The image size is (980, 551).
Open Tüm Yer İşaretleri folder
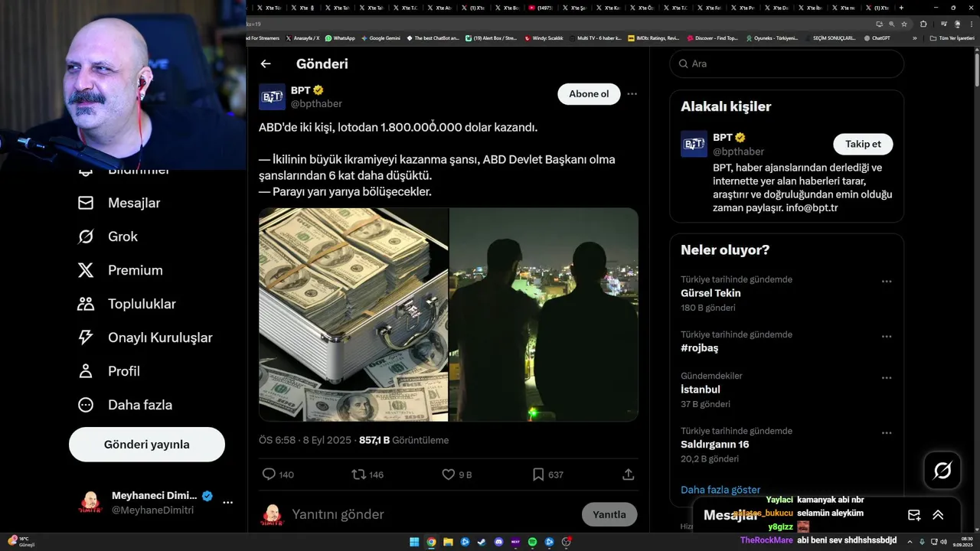952,38
